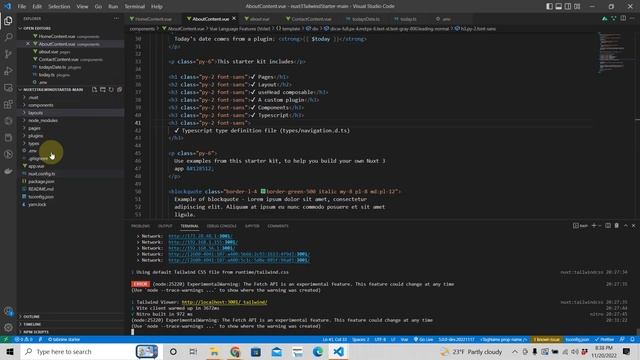
Task: Expand the pages folder
Action: tap(34, 128)
